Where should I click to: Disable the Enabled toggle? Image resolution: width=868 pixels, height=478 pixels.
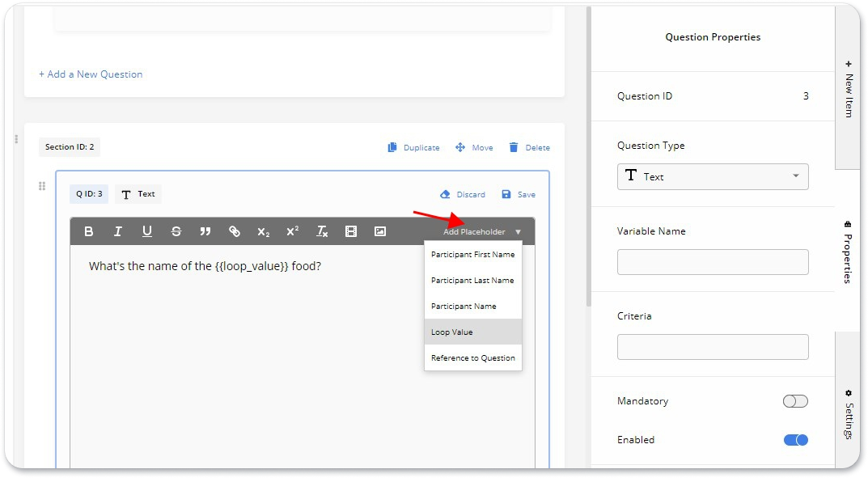[795, 440]
